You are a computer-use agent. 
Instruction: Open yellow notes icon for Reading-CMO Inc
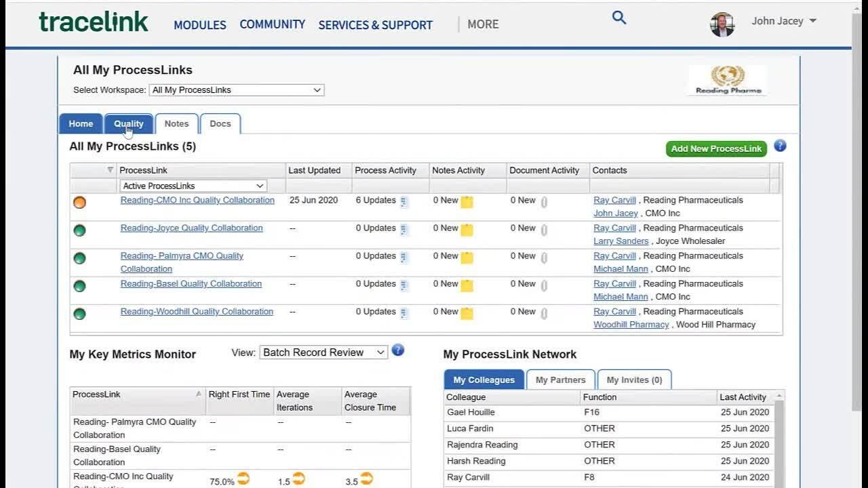pyautogui.click(x=467, y=202)
